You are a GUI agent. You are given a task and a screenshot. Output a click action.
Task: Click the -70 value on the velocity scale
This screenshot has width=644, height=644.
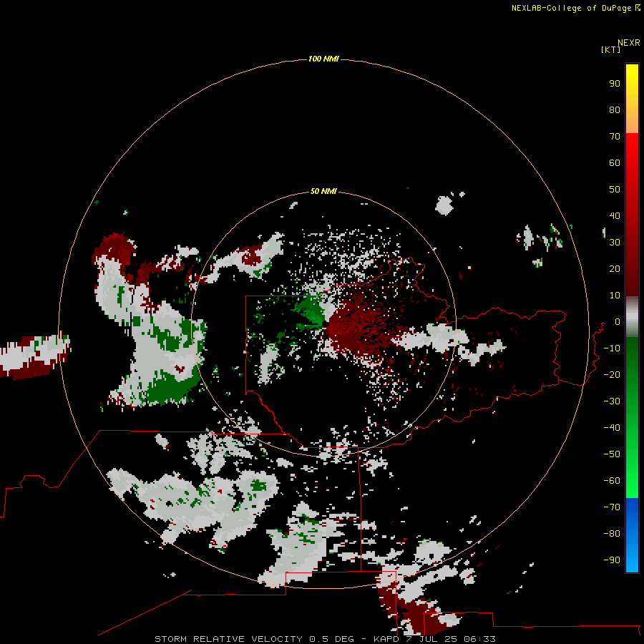tap(612, 507)
